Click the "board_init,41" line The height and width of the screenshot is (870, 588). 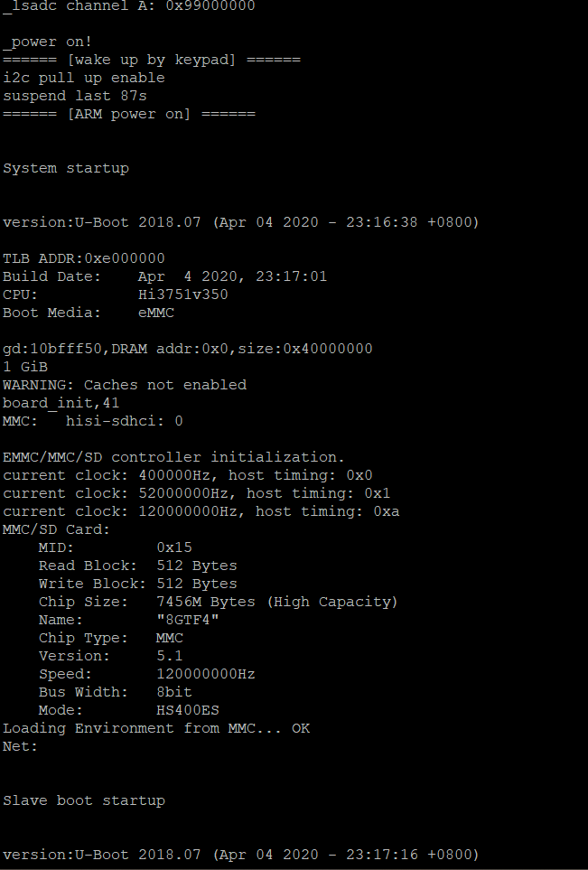(x=61, y=403)
